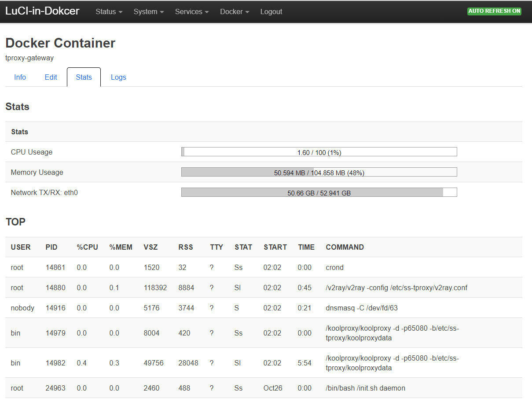Click the PID column header
Image resolution: width=532 pixels, height=402 pixels.
(x=51, y=247)
